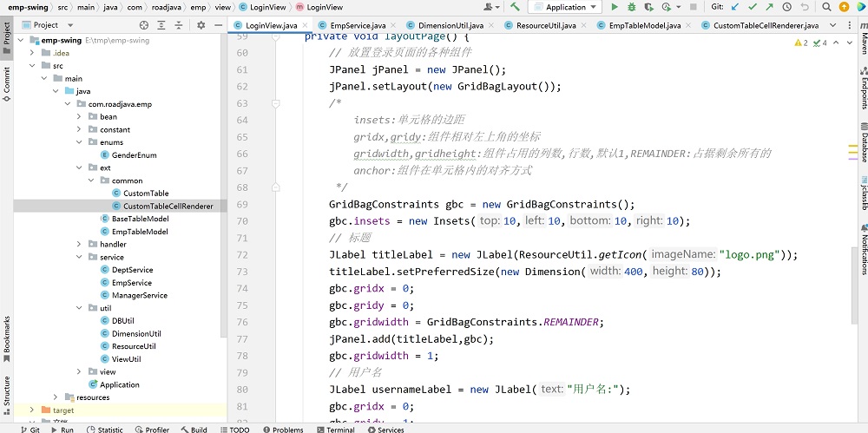
Task: Expand the target folder
Action: click(x=31, y=410)
